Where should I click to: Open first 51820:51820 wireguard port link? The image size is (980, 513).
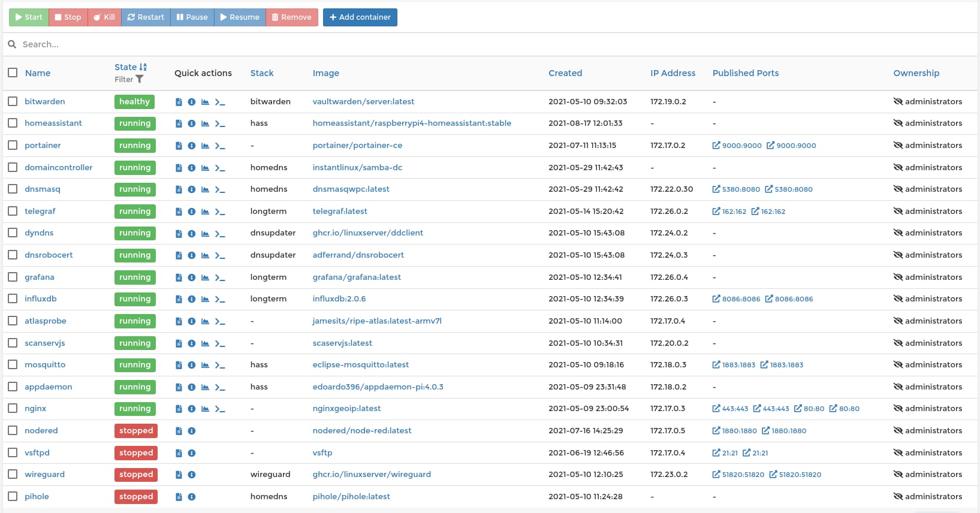738,475
